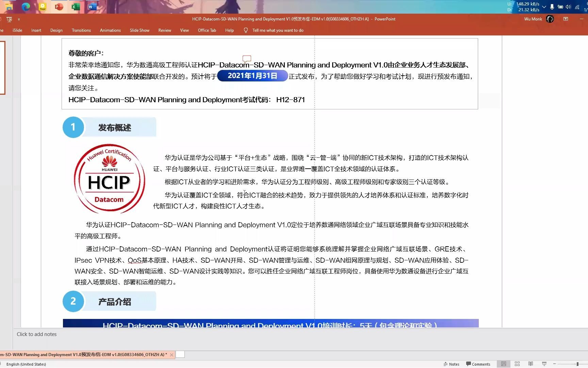Close the document tab in Office Tab bar
The height and width of the screenshot is (368, 588).
point(172,355)
